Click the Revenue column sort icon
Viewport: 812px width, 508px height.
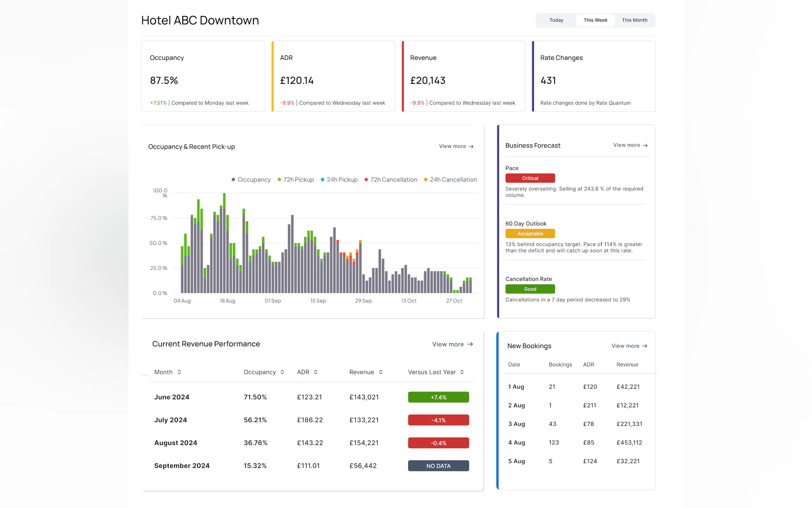click(x=380, y=372)
